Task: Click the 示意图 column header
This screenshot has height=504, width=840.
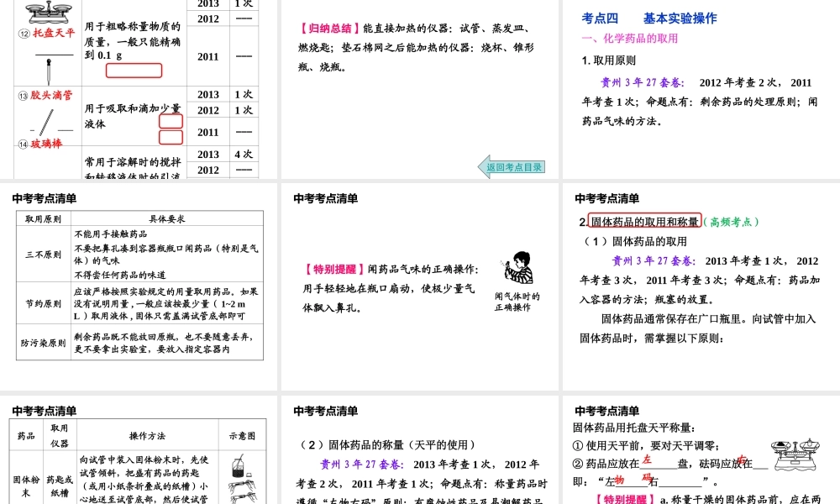Action: click(x=242, y=436)
